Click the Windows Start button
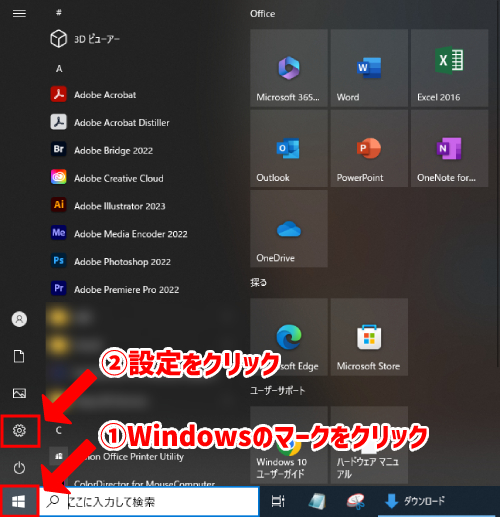The image size is (500, 517). click(19, 501)
